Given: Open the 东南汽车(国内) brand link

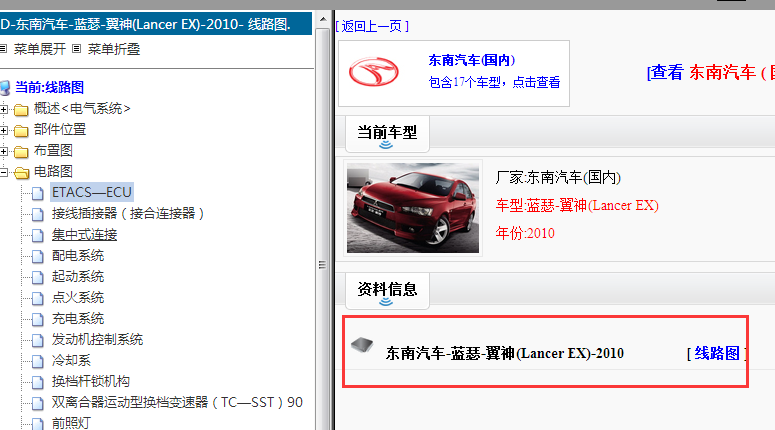Looking at the screenshot, I should coord(472,60).
